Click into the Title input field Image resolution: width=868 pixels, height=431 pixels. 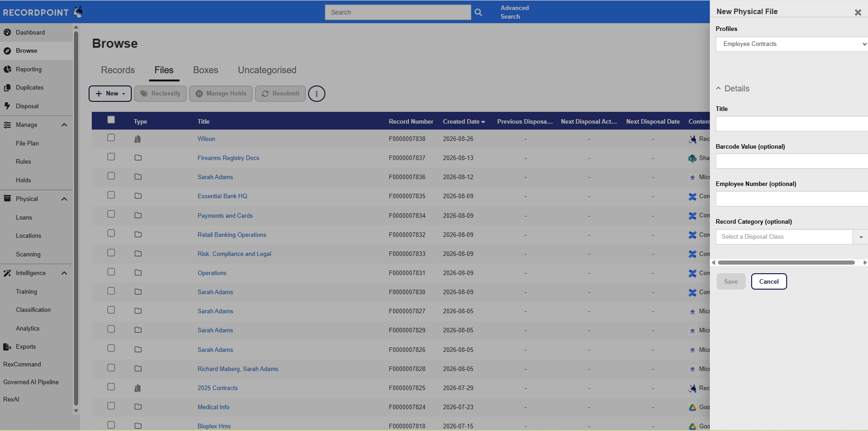tap(792, 124)
